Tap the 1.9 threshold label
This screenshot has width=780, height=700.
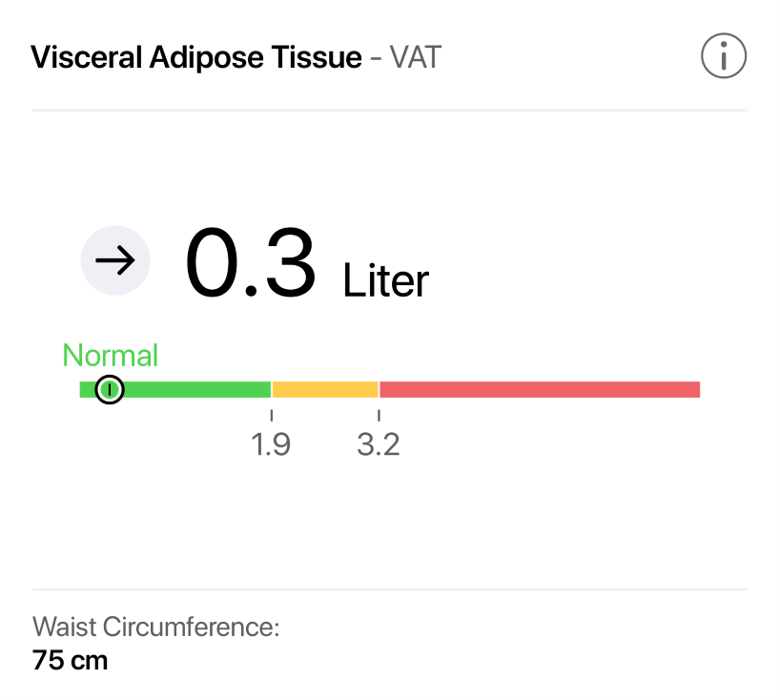pos(273,443)
